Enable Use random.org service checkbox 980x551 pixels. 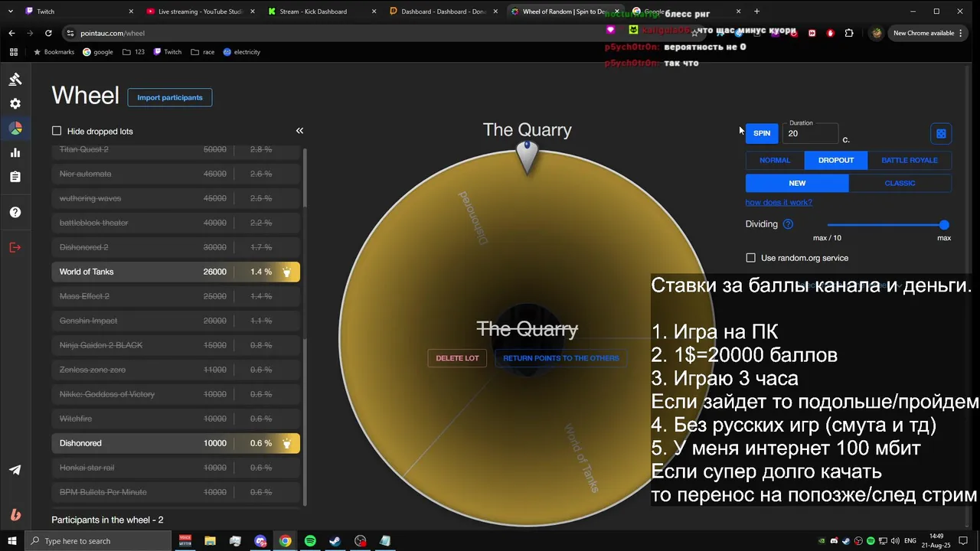pos(750,258)
